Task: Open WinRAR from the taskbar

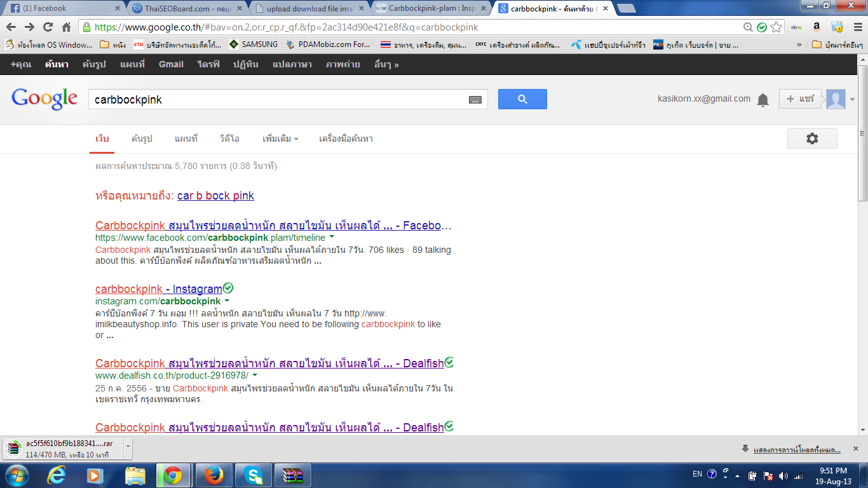Action: tap(293, 475)
